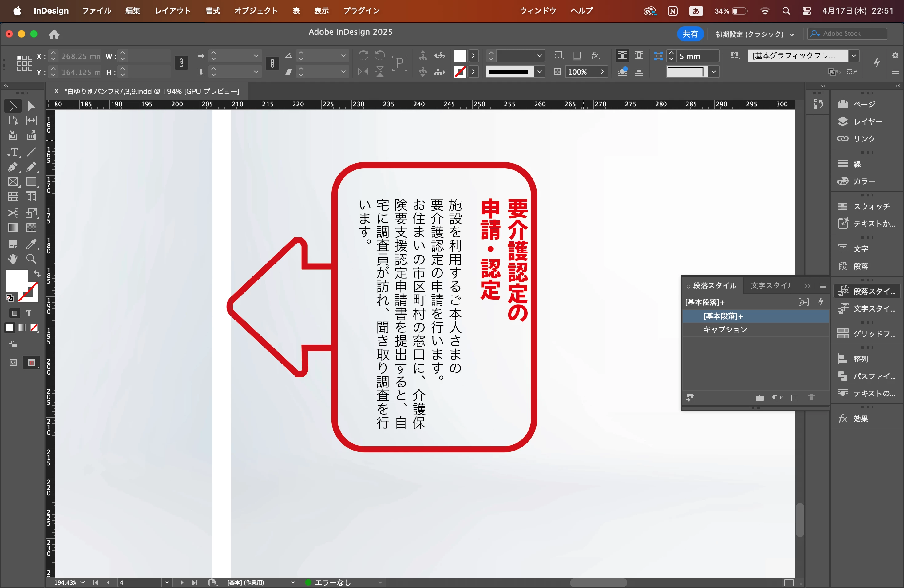The image size is (904, 588).
Task: Toggle constrain proportions for width and height
Action: click(x=181, y=63)
